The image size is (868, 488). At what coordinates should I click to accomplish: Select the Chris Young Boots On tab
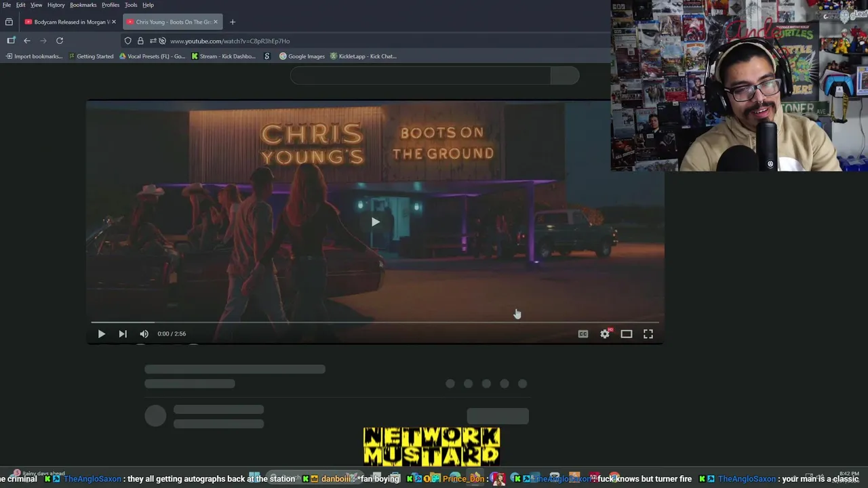173,22
